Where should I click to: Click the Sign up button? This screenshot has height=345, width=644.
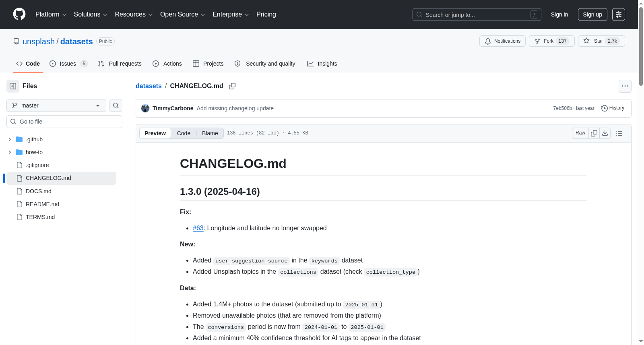click(592, 14)
